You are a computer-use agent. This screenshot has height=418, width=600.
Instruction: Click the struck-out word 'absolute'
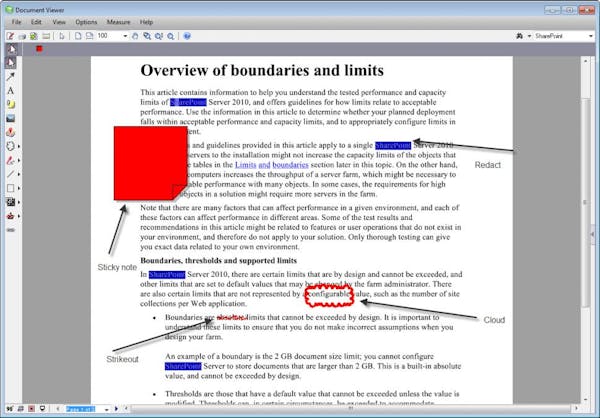tap(231, 317)
